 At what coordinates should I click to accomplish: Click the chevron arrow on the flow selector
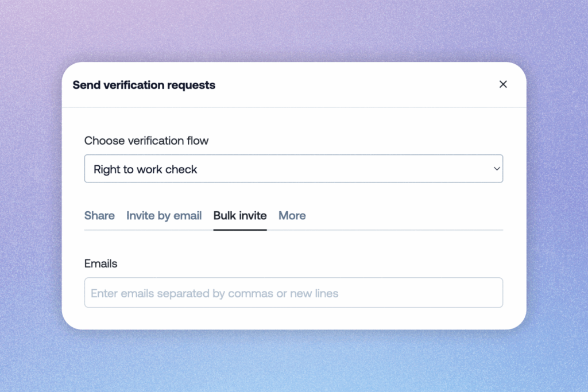[496, 169]
